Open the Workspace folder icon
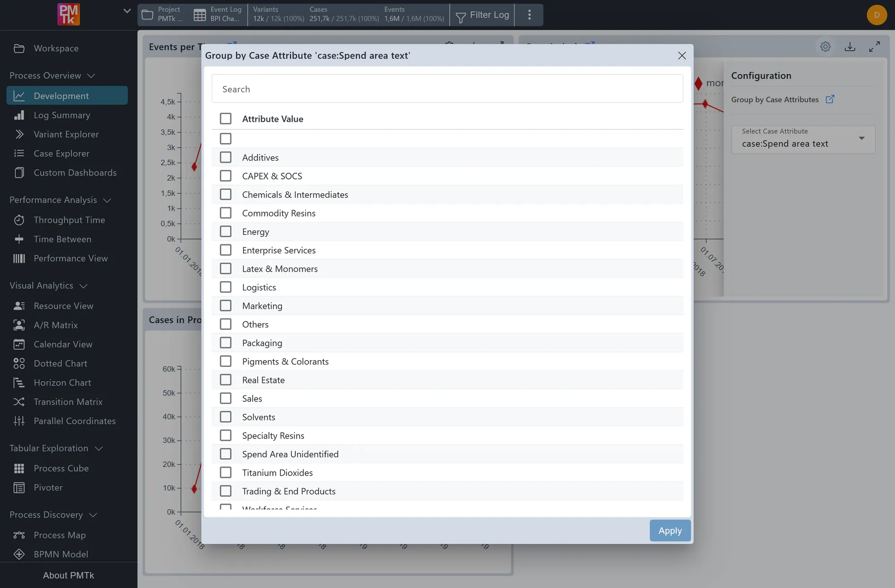Image resolution: width=895 pixels, height=588 pixels. [19, 48]
